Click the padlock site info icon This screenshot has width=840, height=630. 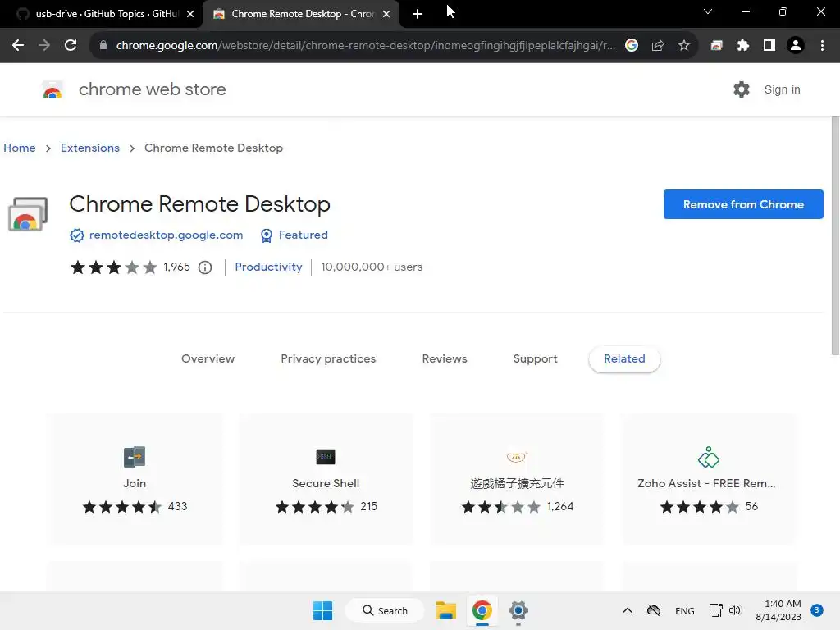[103, 46]
